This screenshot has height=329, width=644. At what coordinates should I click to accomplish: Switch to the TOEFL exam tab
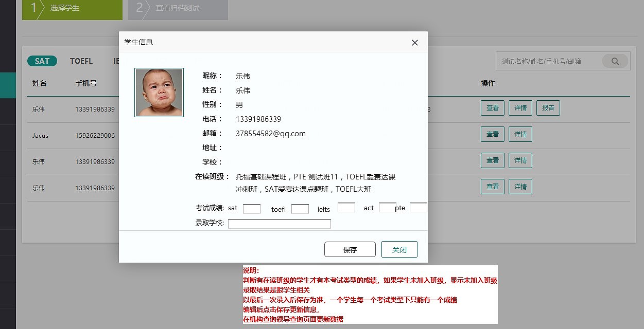tap(81, 61)
